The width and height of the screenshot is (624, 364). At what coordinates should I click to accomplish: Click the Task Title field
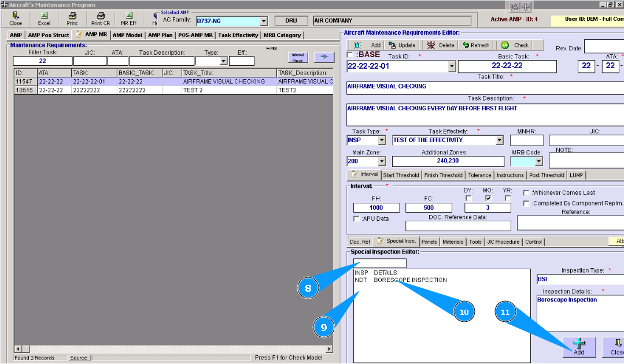pos(485,88)
